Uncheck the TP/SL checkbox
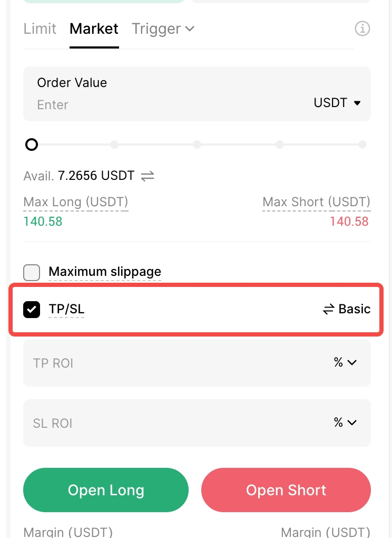This screenshot has height=538, width=392. [32, 310]
